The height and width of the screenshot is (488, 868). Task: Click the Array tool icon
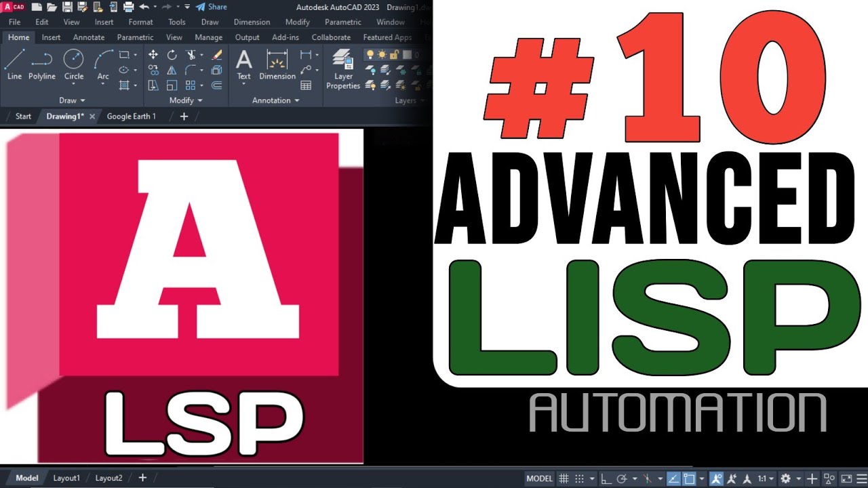pos(191,85)
